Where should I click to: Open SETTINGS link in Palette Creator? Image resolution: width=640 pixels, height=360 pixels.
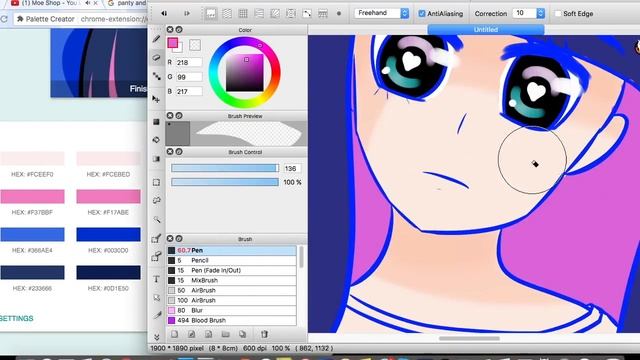pyautogui.click(x=17, y=318)
